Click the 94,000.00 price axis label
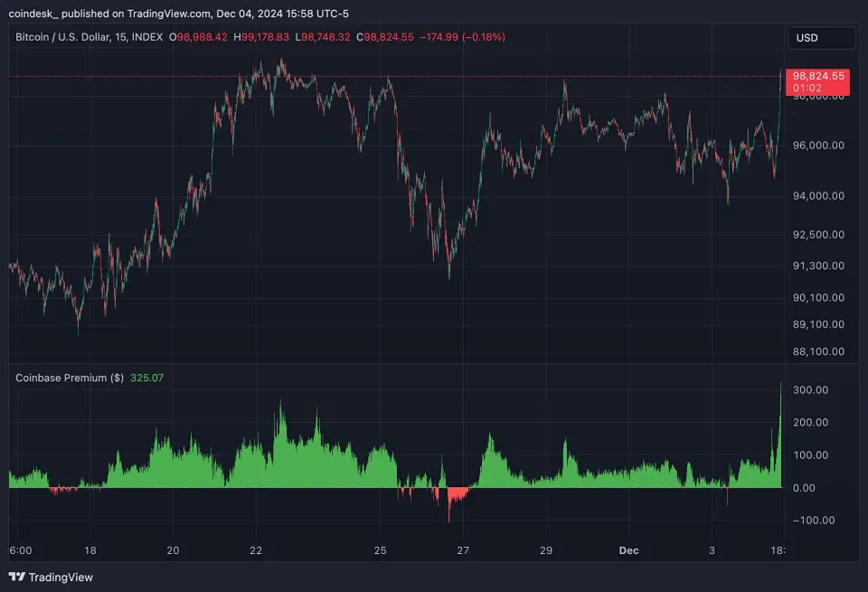868x592 pixels. pyautogui.click(x=818, y=196)
